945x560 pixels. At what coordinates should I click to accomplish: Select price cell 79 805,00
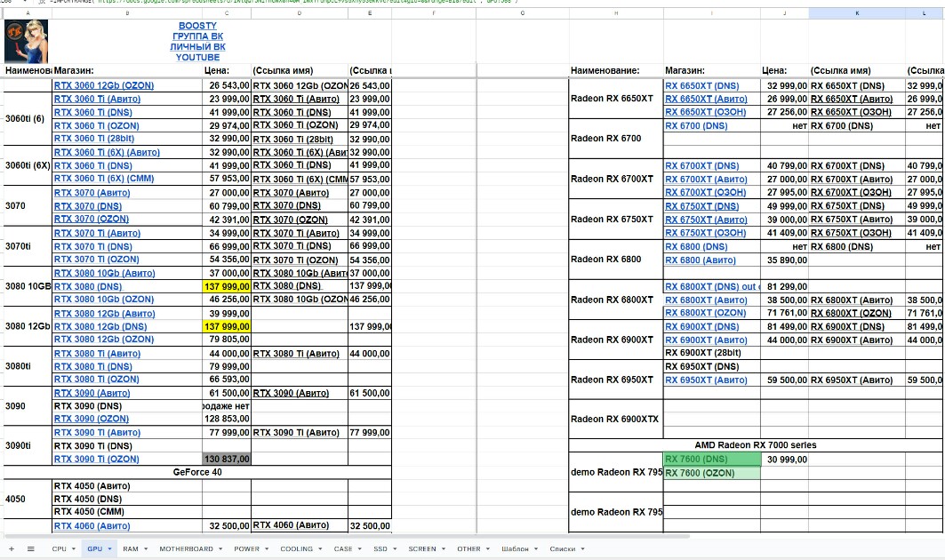click(227, 340)
